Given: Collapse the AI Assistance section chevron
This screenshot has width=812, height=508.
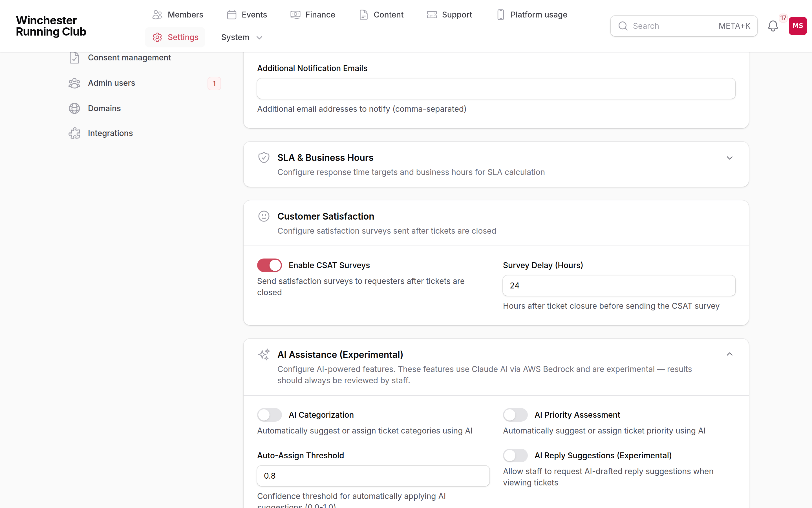Looking at the screenshot, I should (x=729, y=354).
